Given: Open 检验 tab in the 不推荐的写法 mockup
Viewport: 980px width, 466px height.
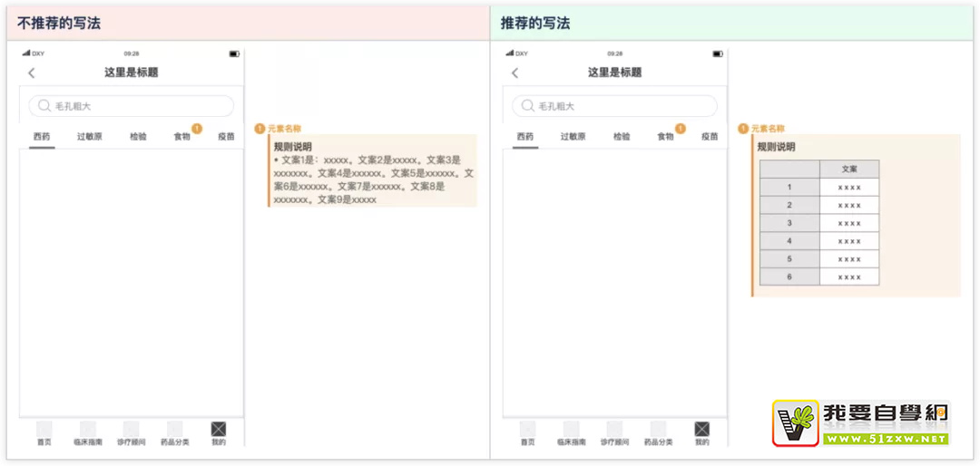Looking at the screenshot, I should [x=138, y=137].
